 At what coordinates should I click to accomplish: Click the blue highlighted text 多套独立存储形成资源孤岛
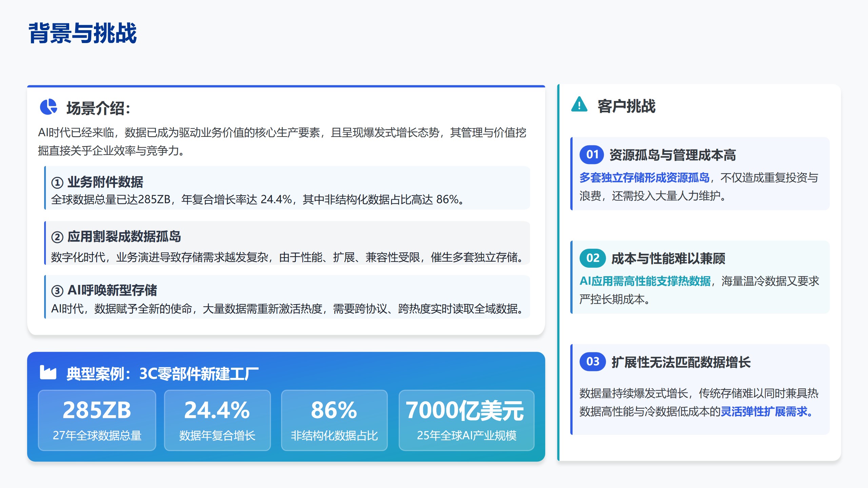(x=645, y=178)
